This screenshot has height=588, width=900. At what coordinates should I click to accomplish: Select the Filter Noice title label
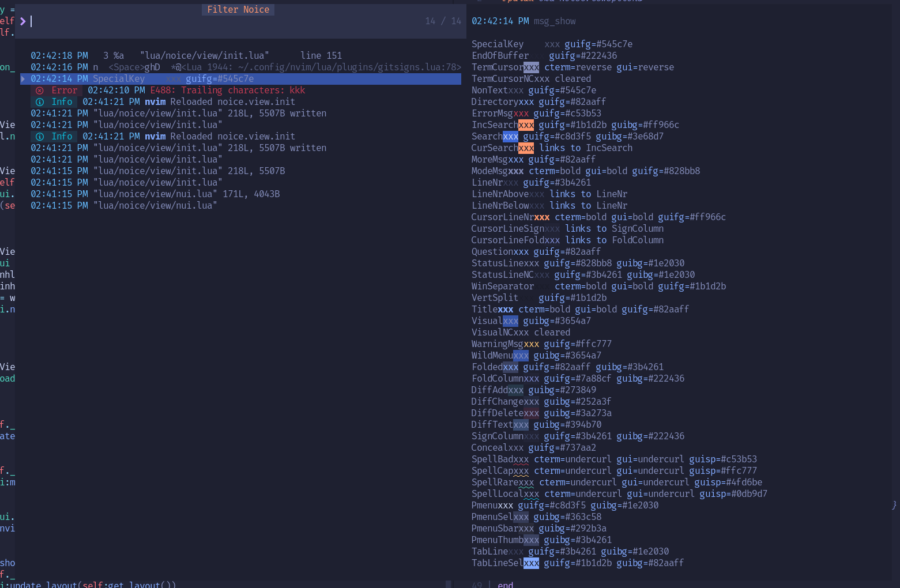[238, 10]
